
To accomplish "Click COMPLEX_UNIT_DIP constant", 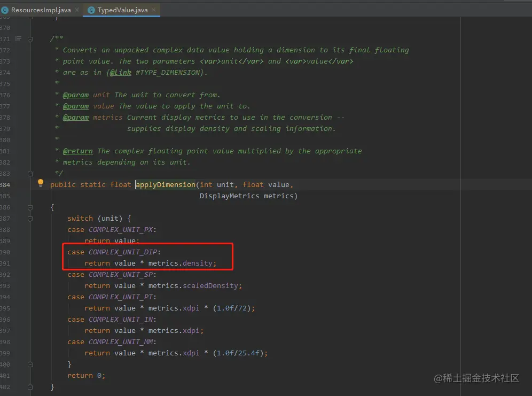I will (x=123, y=252).
